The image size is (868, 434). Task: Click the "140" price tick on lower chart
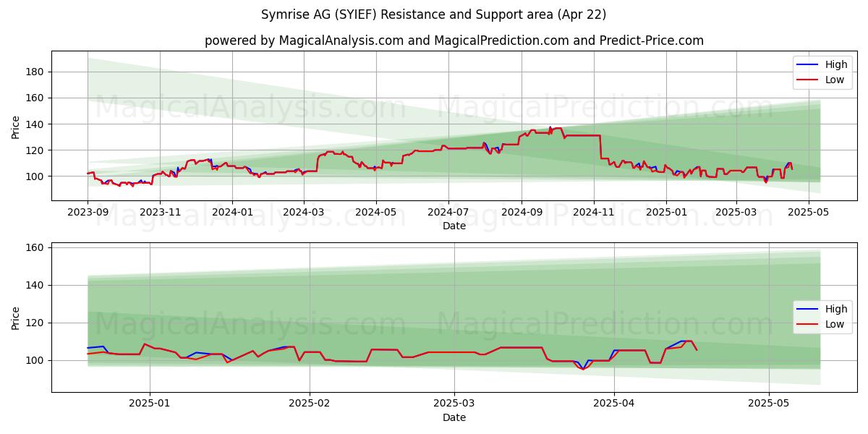pos(36,285)
